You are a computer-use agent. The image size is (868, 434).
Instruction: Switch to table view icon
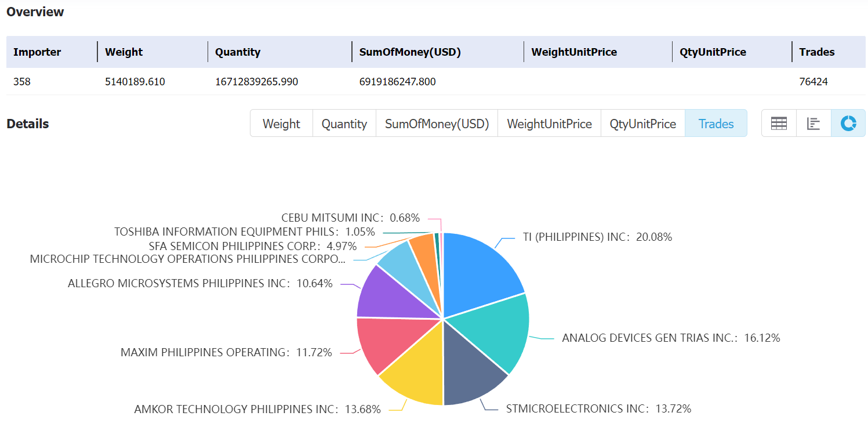[x=779, y=124]
